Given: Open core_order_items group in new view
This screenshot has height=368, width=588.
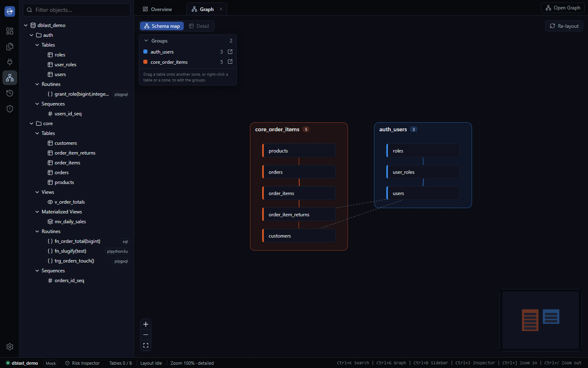Looking at the screenshot, I should 230,62.
